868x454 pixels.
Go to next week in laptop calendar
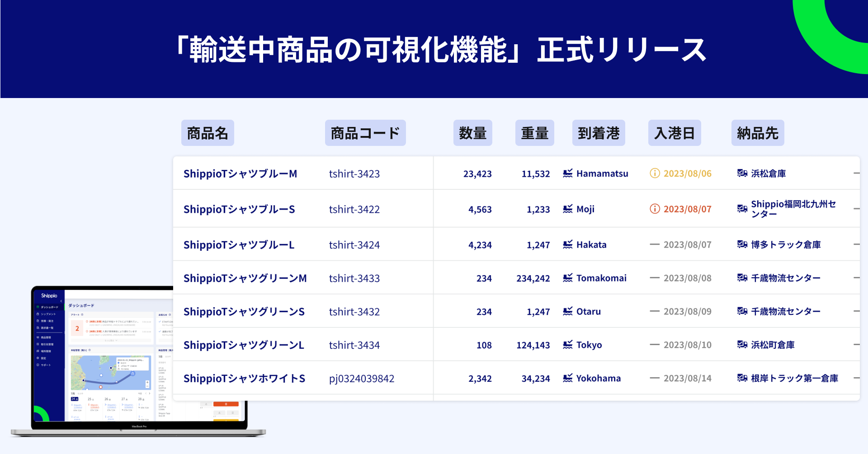click(x=150, y=393)
